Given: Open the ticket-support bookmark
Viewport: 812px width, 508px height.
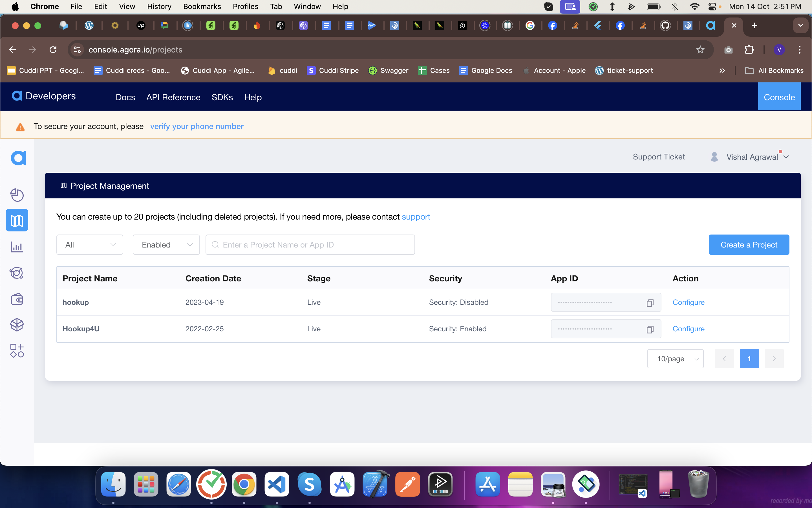Looking at the screenshot, I should (x=624, y=71).
